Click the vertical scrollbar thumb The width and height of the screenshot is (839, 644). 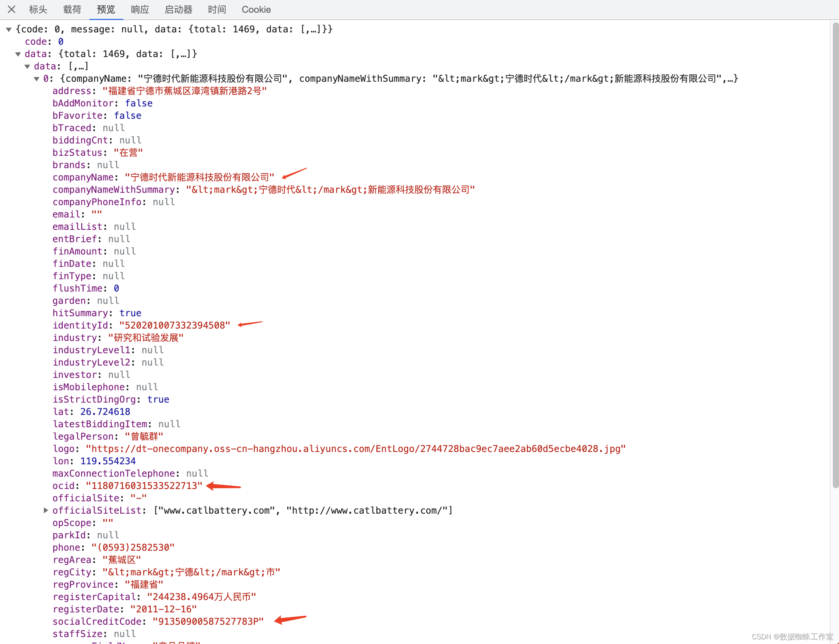[x=835, y=255]
